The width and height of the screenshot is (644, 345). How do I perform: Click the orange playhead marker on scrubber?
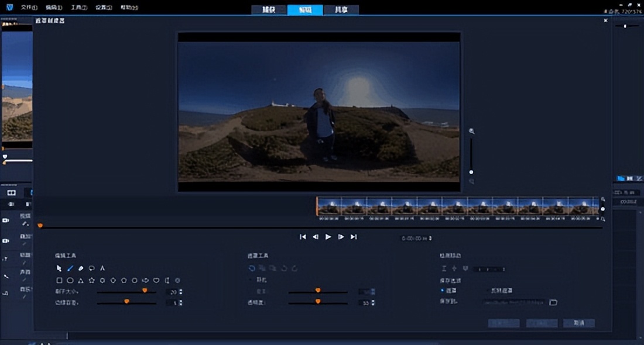(40, 225)
